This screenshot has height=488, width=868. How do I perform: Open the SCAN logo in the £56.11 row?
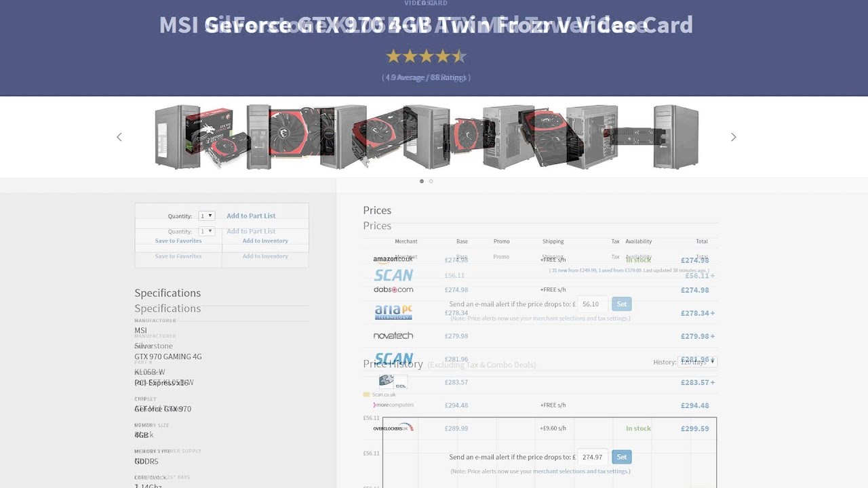[x=393, y=275]
